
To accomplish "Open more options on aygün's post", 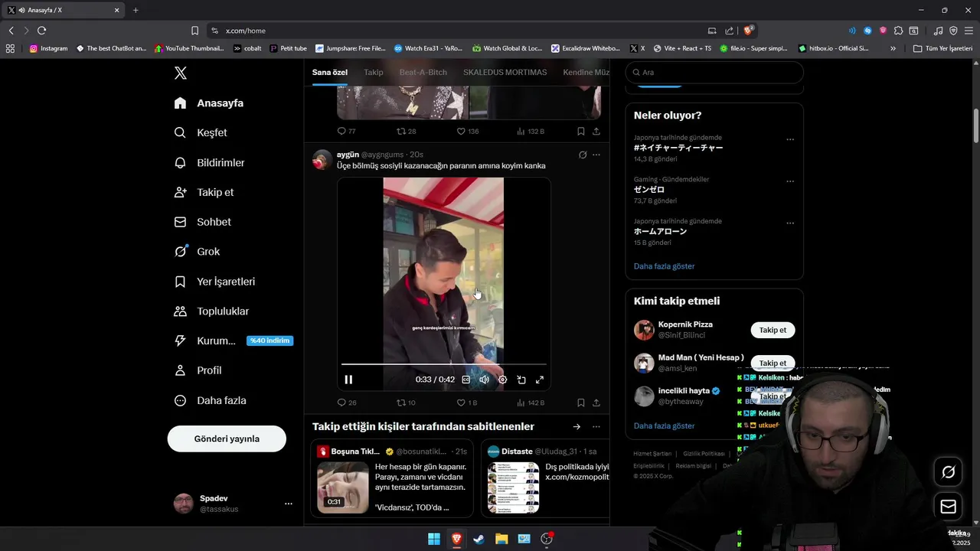I will 596,155.
